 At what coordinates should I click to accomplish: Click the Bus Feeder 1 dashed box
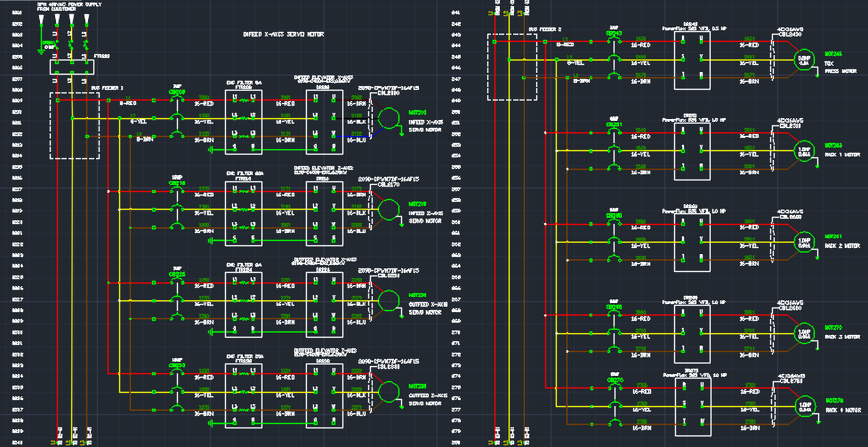point(75,124)
